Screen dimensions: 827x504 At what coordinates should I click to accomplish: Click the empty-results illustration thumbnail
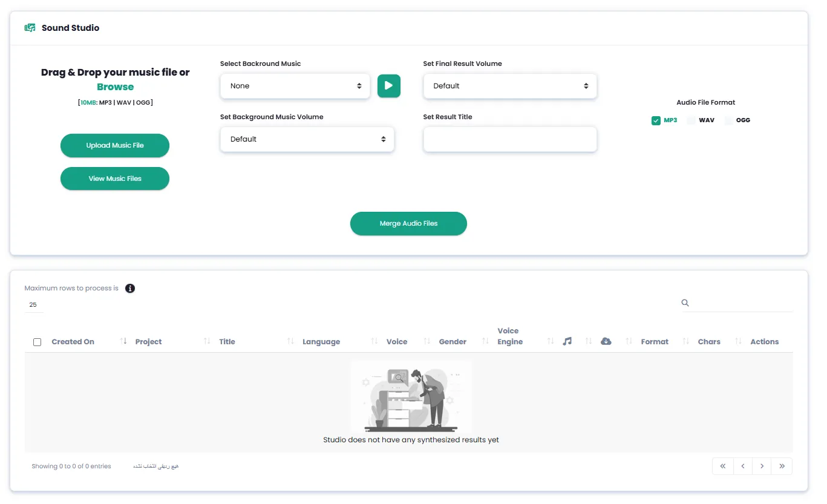411,396
